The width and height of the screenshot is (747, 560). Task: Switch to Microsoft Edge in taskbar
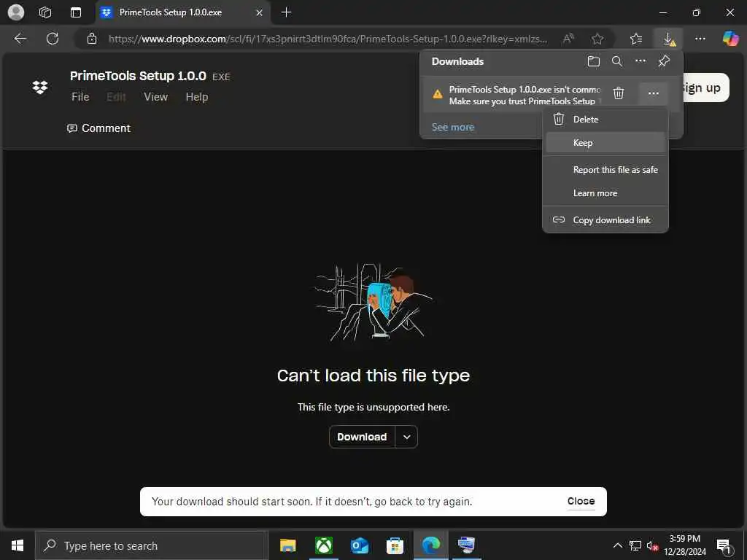431,545
